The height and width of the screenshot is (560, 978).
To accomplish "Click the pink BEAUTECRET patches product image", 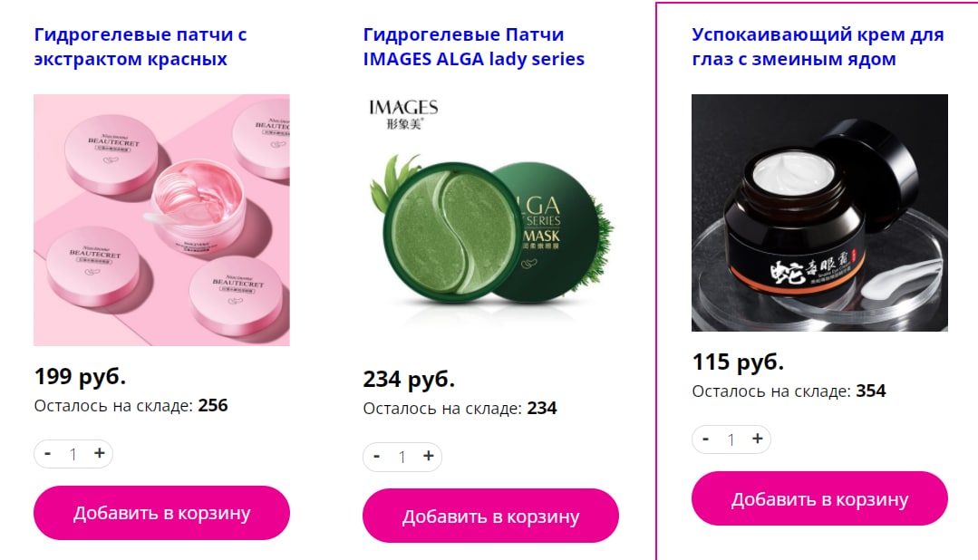I will [161, 220].
